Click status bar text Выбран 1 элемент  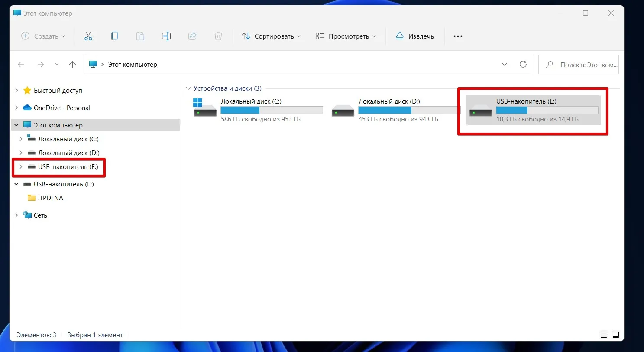[95, 335]
